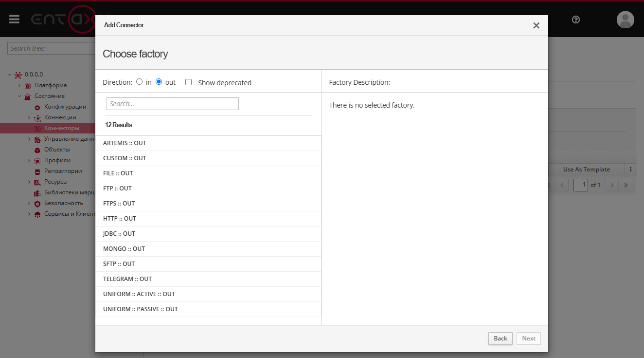Screen dimensions: 644x358
Task: Select the 'out' direction radio button
Action: tap(159, 82)
